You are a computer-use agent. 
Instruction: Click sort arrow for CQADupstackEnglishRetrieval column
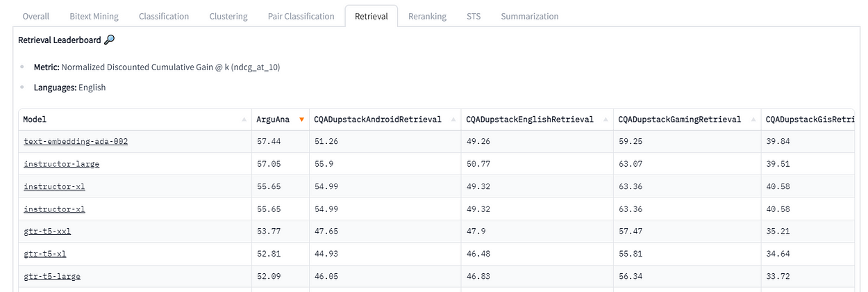(x=605, y=120)
